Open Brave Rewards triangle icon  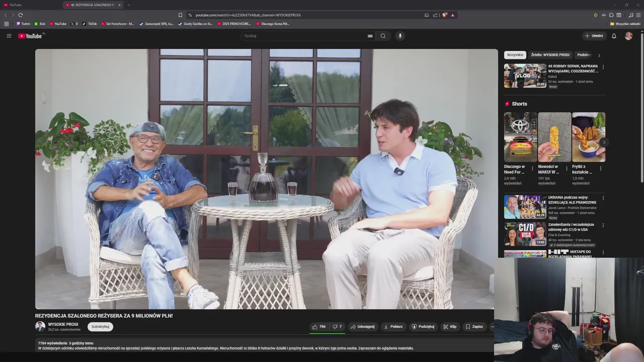click(x=452, y=15)
